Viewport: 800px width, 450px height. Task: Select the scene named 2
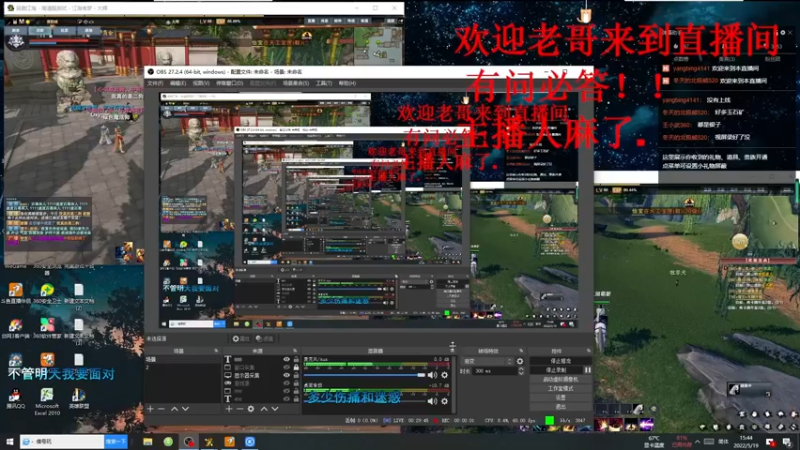click(183, 367)
